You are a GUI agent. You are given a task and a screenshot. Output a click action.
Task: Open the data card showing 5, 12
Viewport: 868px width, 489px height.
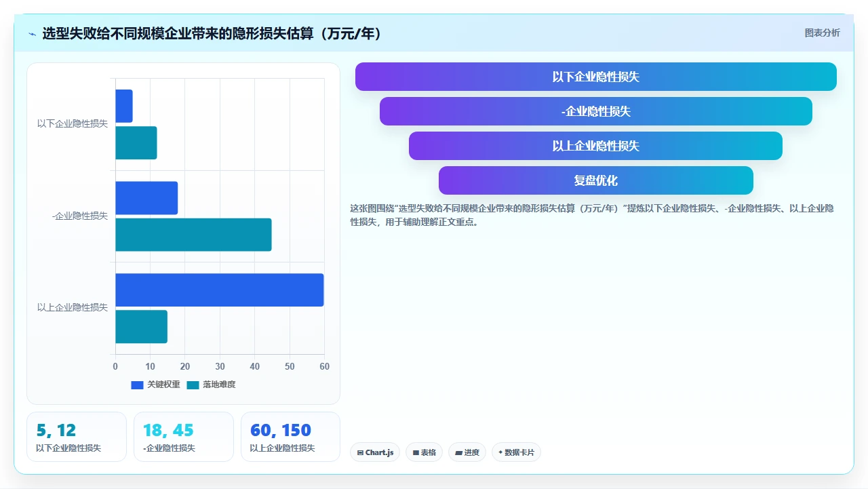[77, 437]
